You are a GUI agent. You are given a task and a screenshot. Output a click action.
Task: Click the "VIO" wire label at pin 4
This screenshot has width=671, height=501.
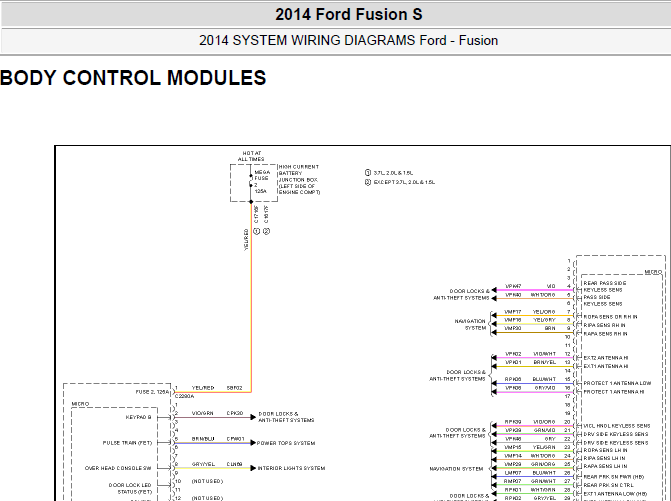click(551, 286)
